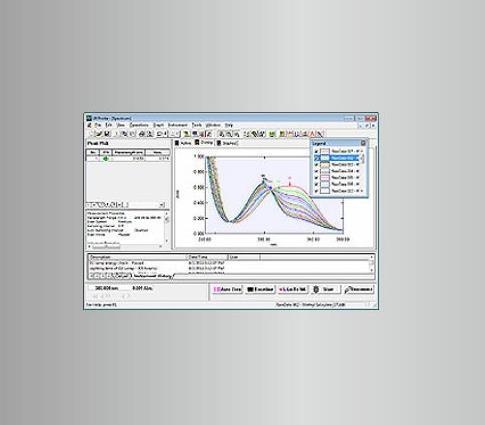Click the Go To WL button
This screenshot has height=425, width=485.
pyautogui.click(x=293, y=289)
